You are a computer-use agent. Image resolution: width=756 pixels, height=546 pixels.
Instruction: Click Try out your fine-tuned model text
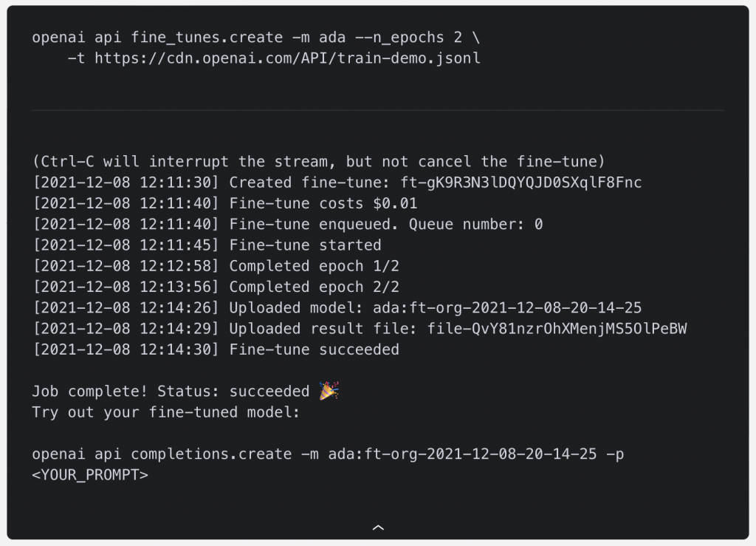tap(166, 412)
